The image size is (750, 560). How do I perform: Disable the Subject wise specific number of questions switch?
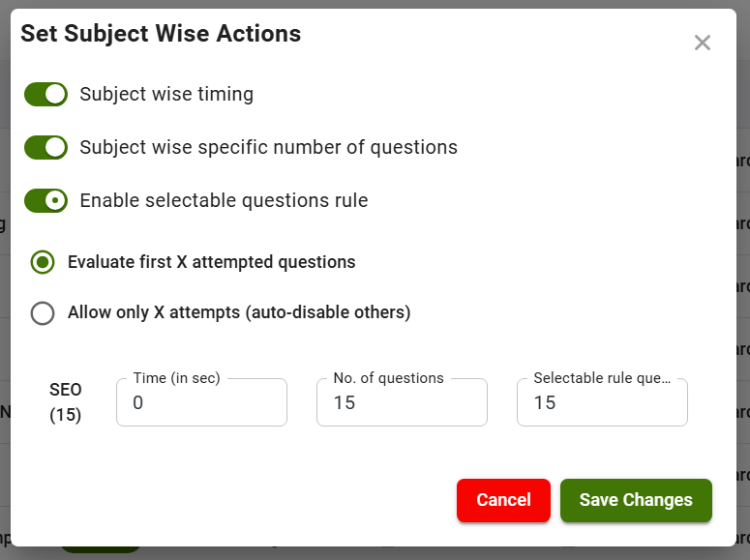pyautogui.click(x=45, y=147)
